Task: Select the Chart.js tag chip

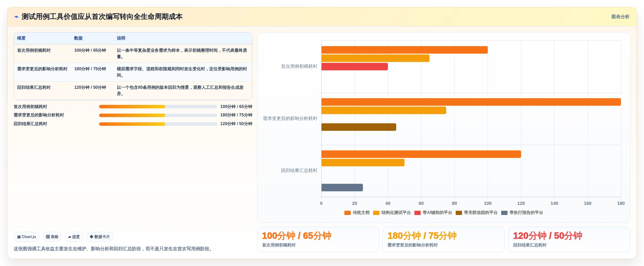Action: point(27,237)
